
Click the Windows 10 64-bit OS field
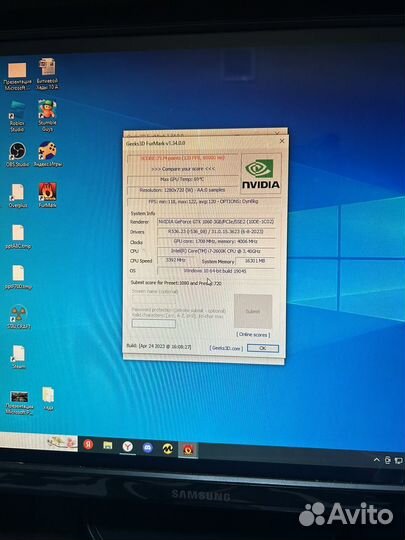click(x=216, y=271)
